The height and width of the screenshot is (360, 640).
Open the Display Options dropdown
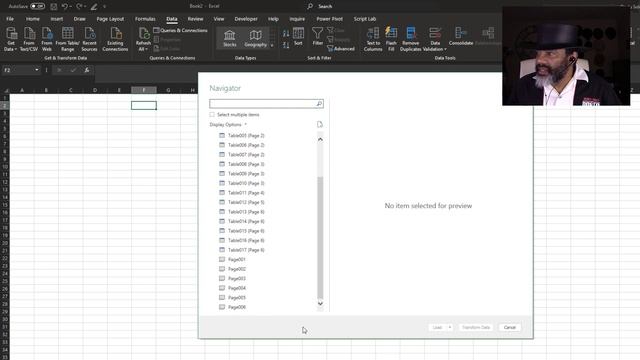(x=228, y=124)
